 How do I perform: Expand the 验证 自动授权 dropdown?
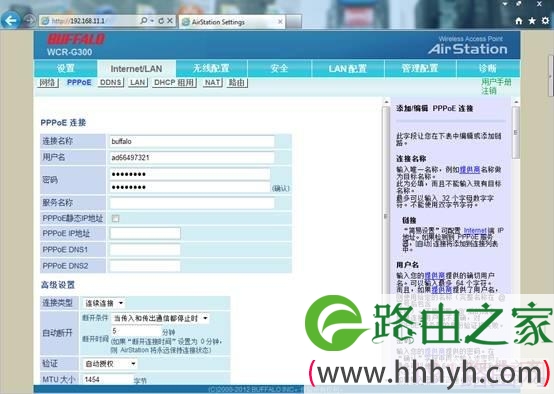tap(110, 364)
